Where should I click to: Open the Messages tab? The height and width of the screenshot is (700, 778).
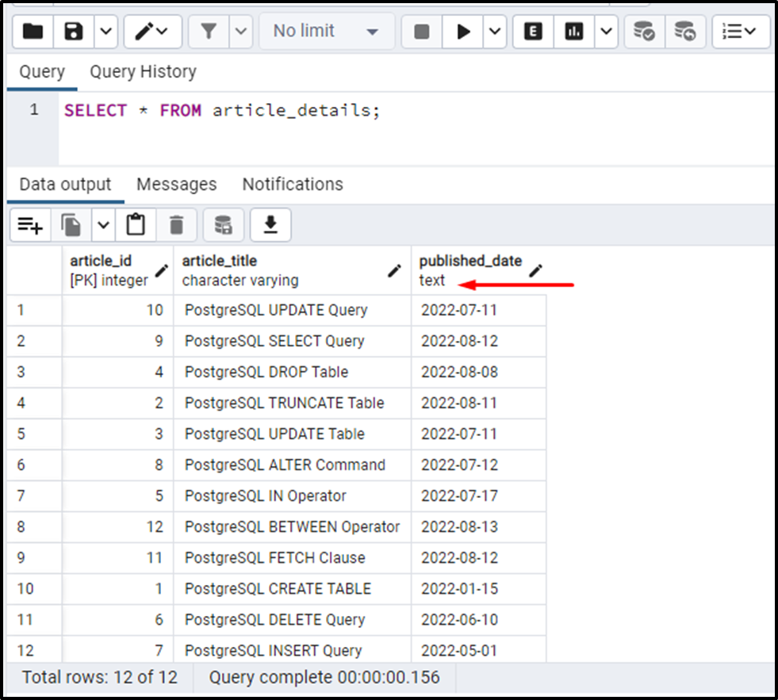177,184
